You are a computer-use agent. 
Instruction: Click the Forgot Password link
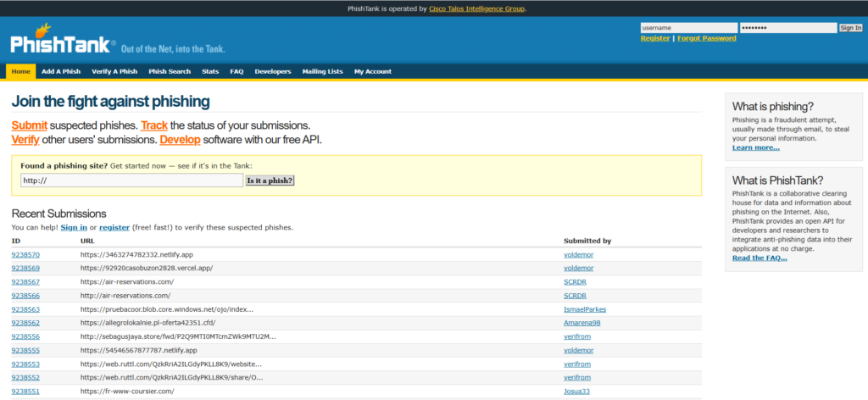(x=707, y=38)
